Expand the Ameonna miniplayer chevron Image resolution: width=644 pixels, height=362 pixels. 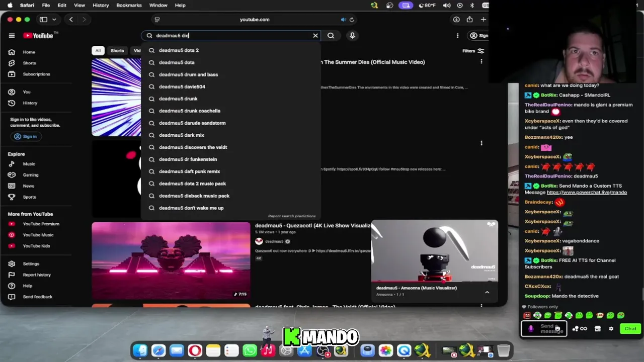487,292
